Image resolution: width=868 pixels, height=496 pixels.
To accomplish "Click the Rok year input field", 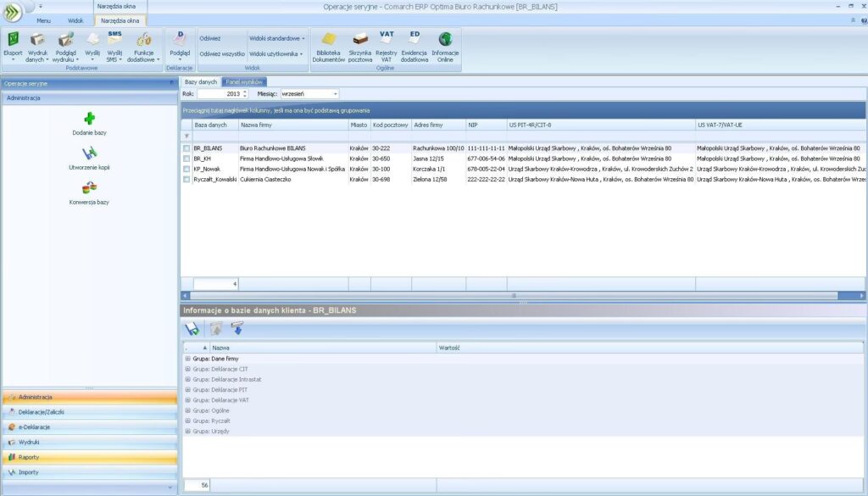I will 218,93.
